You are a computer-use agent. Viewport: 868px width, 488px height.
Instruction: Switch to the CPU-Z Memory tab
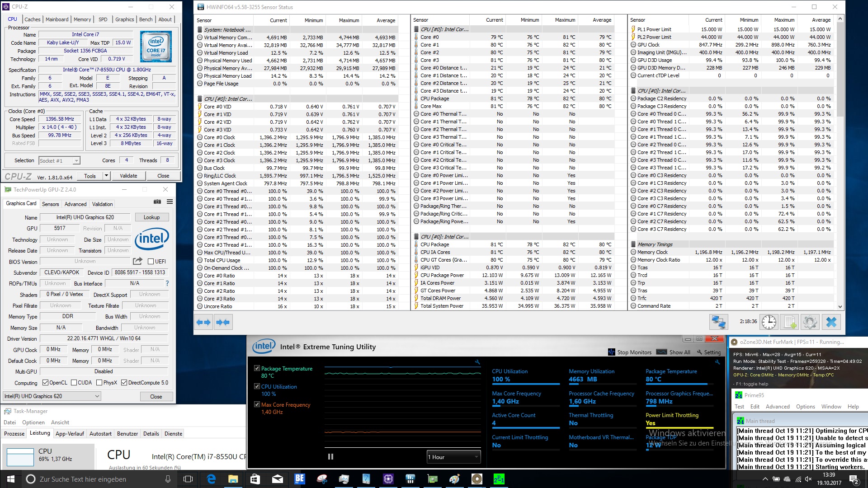(x=82, y=19)
